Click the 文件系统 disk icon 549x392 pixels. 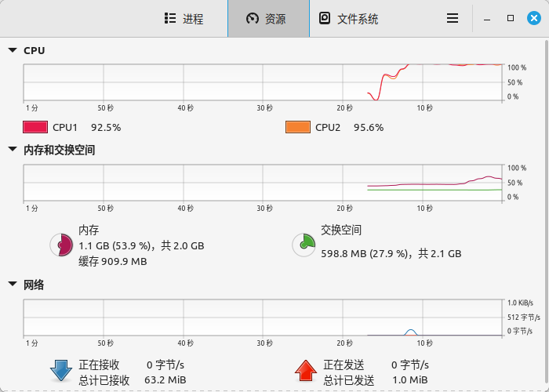point(325,18)
